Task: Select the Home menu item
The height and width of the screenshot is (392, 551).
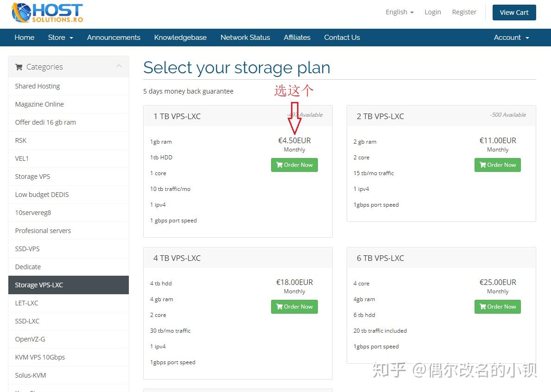Action: point(24,38)
